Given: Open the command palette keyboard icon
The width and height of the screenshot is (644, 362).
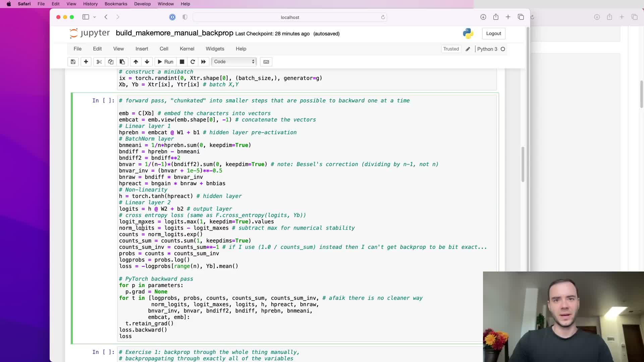Looking at the screenshot, I should [266, 62].
